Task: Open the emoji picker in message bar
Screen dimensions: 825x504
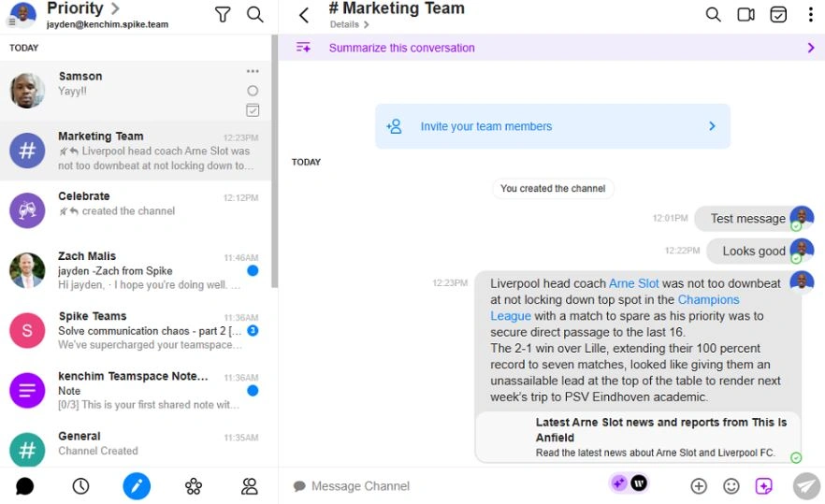Action: click(x=731, y=485)
